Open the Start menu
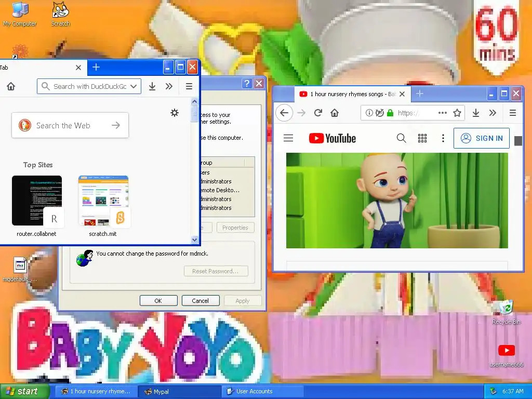The height and width of the screenshot is (399, 532). (x=24, y=391)
